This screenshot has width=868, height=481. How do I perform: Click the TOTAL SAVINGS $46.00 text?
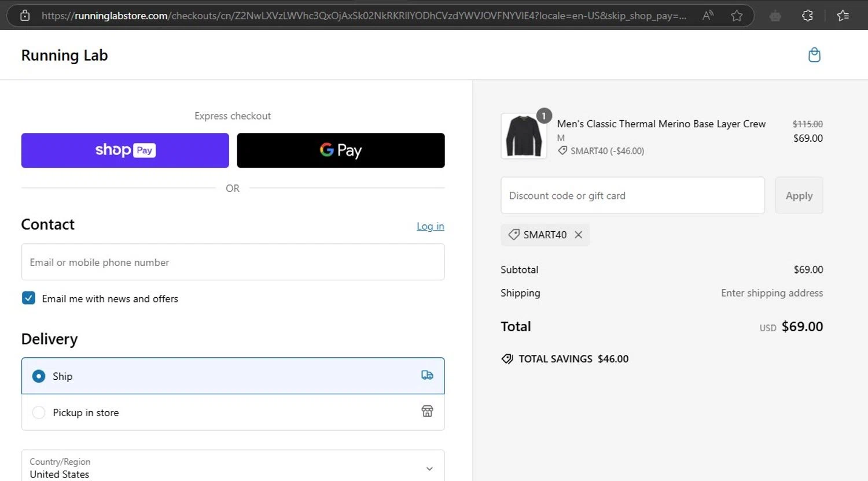tap(573, 359)
